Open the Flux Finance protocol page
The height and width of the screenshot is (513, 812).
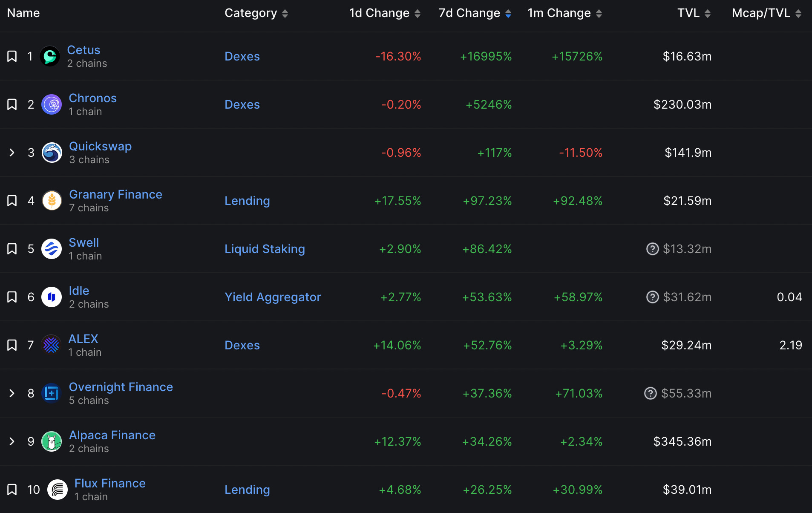coord(110,483)
